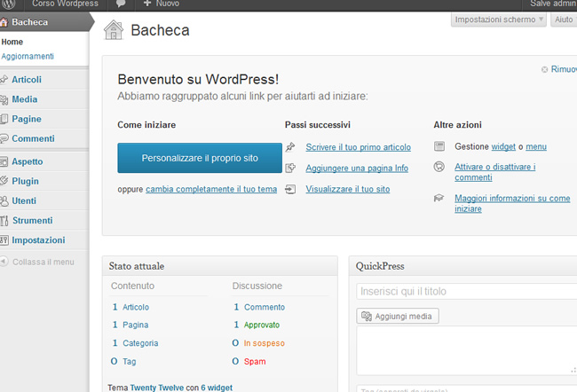Open the Scrivere il tuo primo articolo link
Viewport: 577px width, 392px height.
click(x=358, y=147)
